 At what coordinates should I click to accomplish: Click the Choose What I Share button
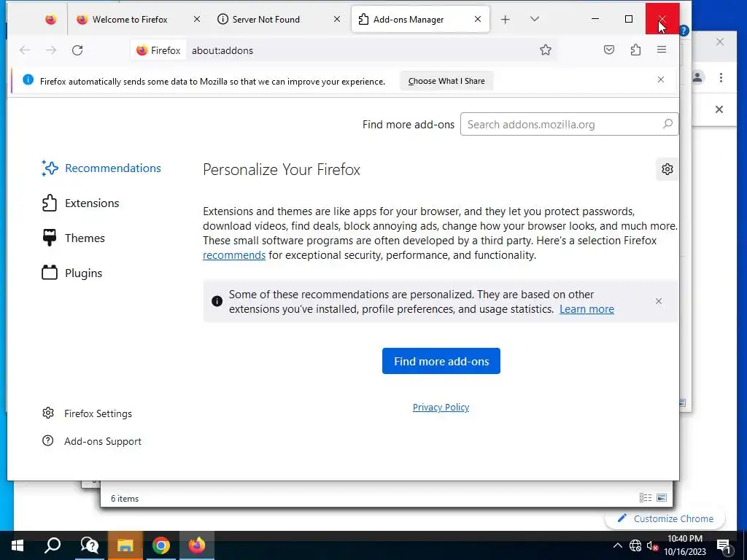click(x=446, y=81)
